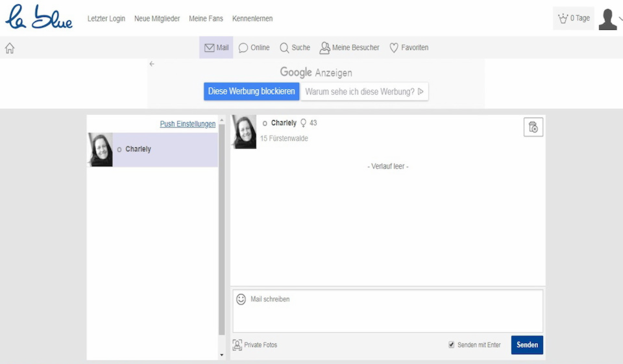Toggle the Senden mit Enter checkbox
The height and width of the screenshot is (364, 623).
click(x=452, y=345)
